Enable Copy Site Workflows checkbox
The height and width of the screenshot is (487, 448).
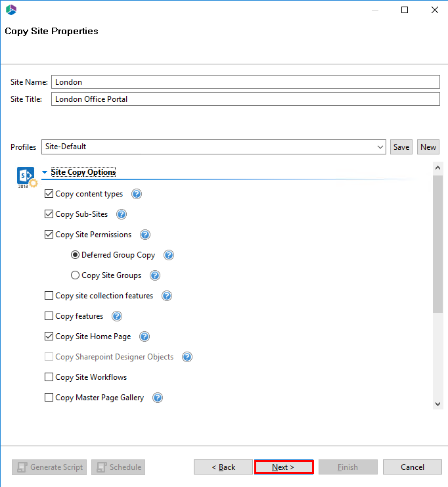tap(49, 377)
